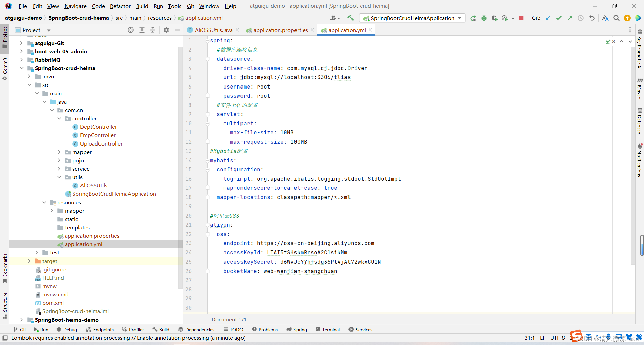Click the red Stop icon
This screenshot has width=644, height=345.
(x=521, y=18)
